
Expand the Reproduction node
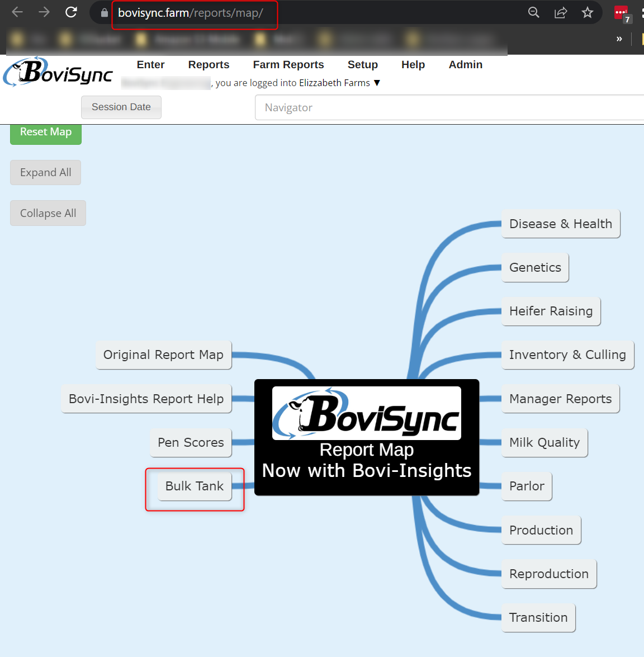point(549,574)
